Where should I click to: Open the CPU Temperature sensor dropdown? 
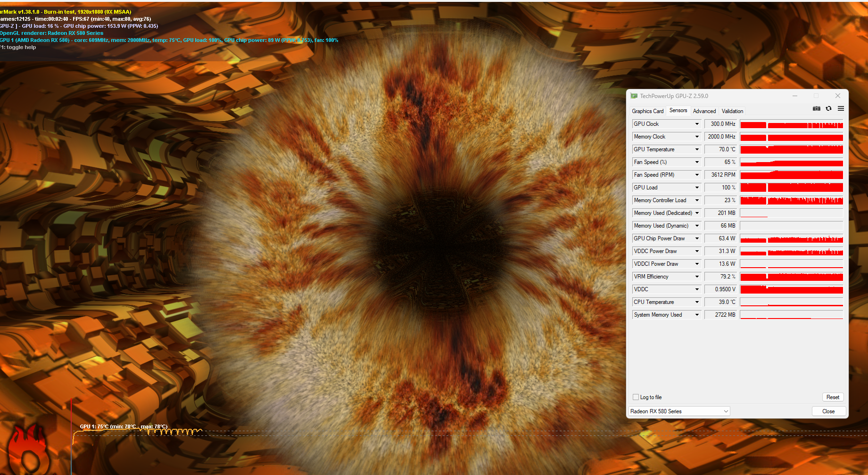(x=697, y=302)
